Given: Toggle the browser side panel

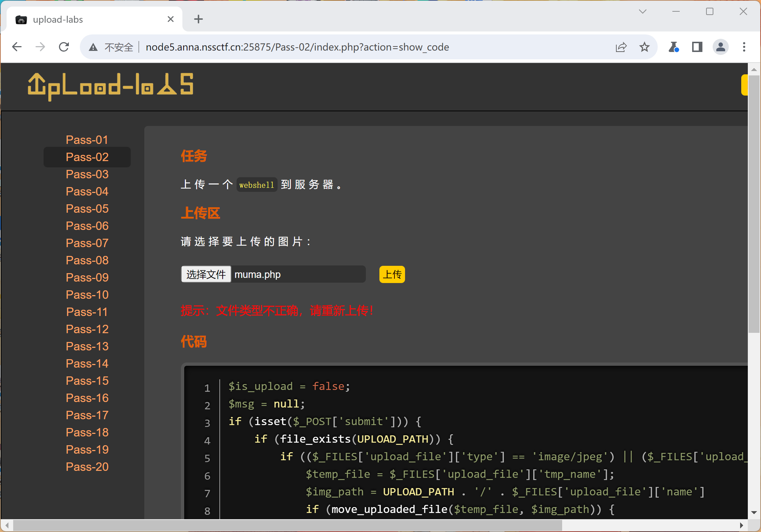Looking at the screenshot, I should (x=697, y=47).
